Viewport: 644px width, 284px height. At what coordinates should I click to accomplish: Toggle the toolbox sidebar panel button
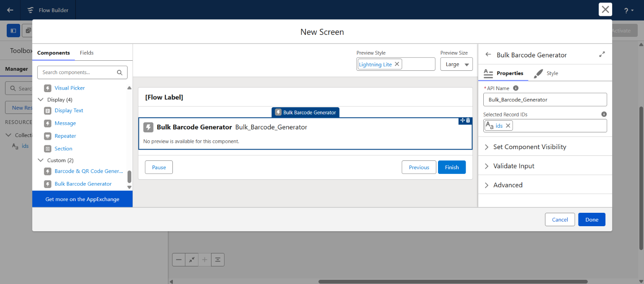(13, 31)
